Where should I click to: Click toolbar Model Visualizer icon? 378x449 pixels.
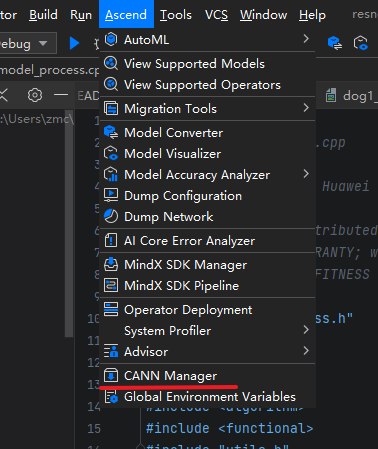click(x=361, y=43)
